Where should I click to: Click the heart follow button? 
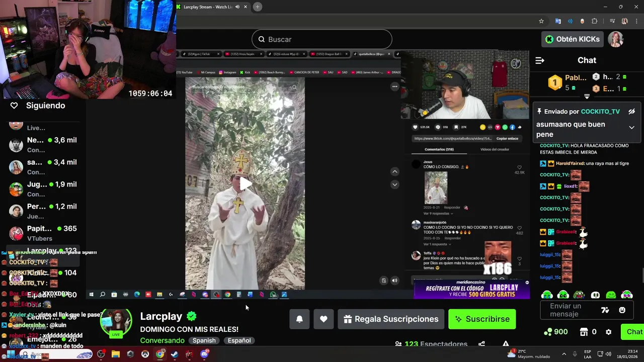tap(324, 319)
